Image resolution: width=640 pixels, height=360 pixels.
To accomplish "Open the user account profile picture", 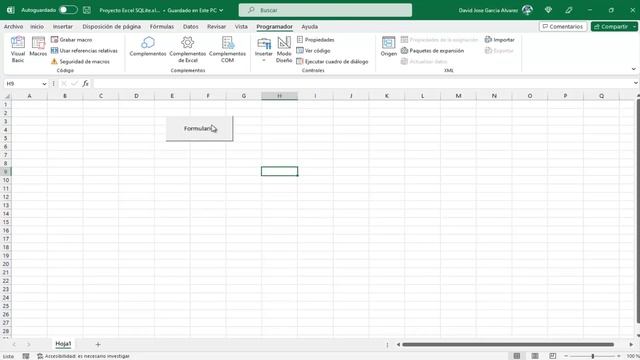I will 527,10.
